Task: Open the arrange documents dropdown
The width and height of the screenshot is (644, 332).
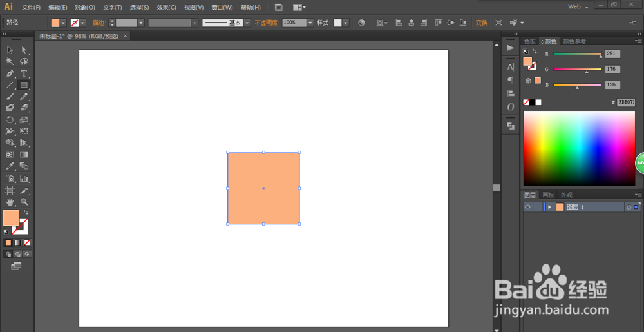Action: (x=300, y=7)
